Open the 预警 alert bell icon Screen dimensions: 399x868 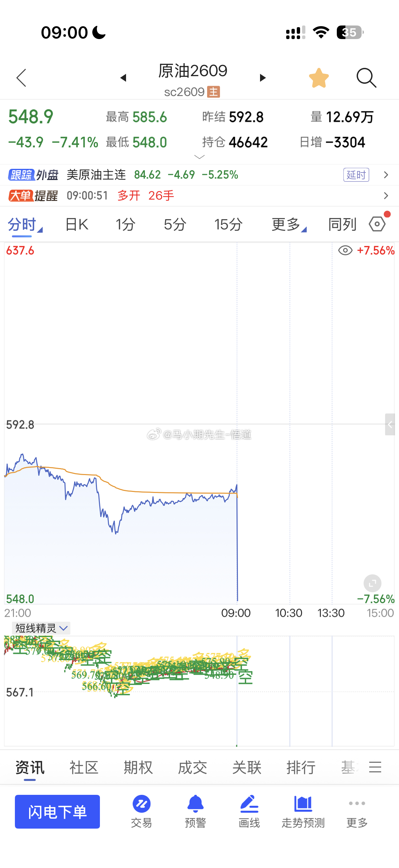(195, 811)
